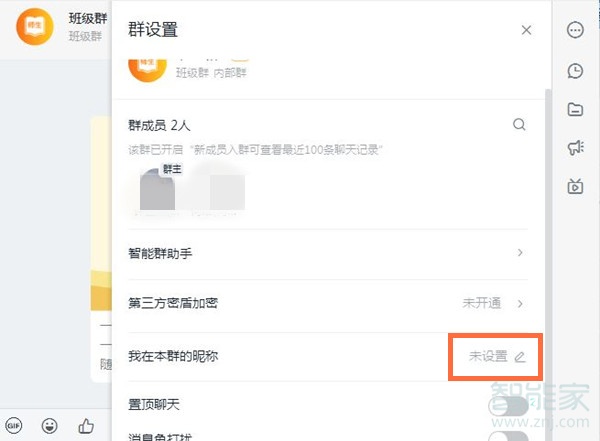Click the GIF icon in chat toolbar
This screenshot has width=600, height=441.
(x=14, y=426)
